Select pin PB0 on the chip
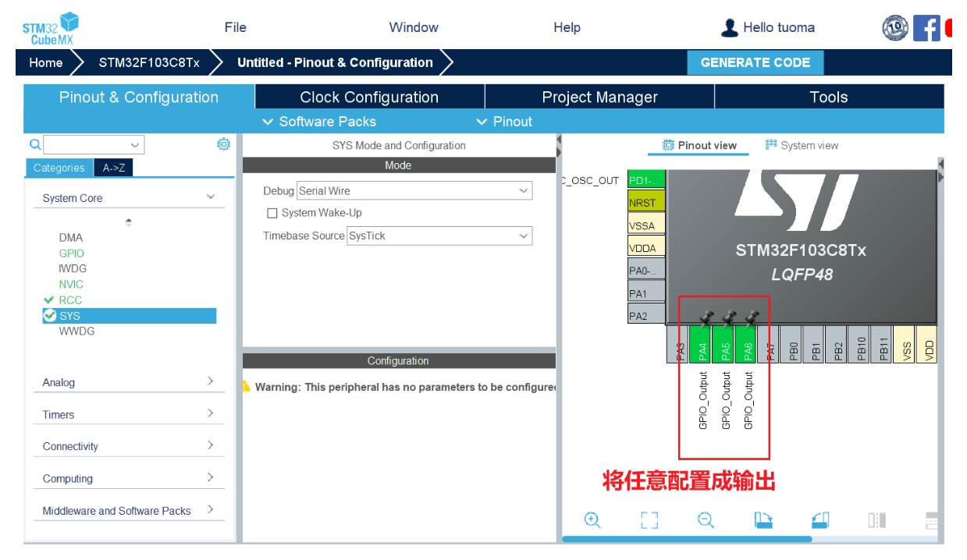The image size is (967, 560). [793, 344]
